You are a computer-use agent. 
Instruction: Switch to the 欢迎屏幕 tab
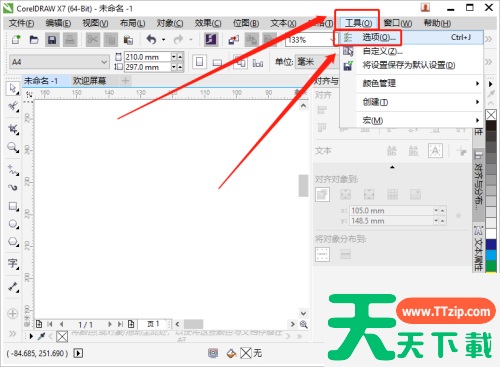90,81
